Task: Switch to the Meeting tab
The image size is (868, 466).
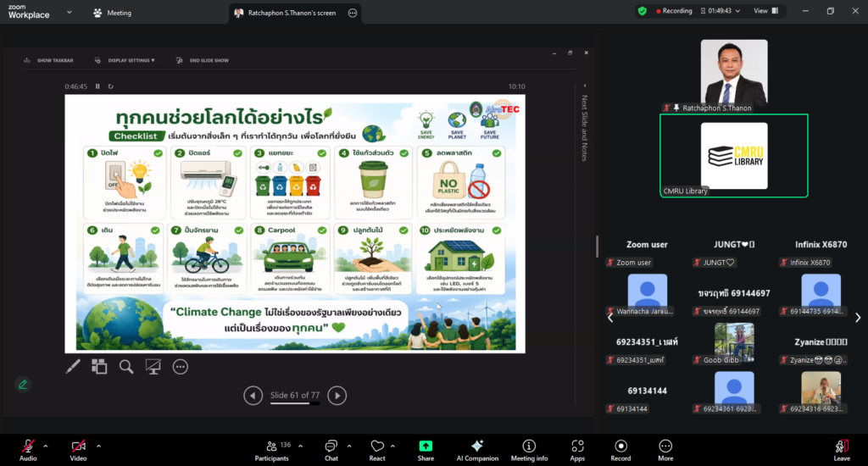Action: 113,13
